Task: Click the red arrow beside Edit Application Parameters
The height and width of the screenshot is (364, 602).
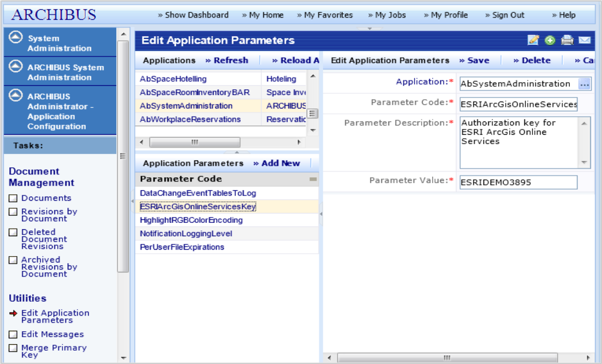Action: tap(13, 313)
